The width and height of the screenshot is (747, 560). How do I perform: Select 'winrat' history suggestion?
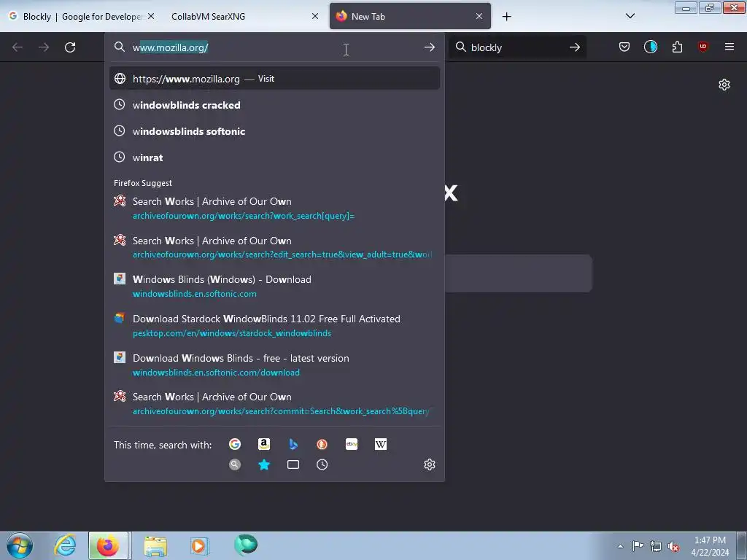point(274,157)
